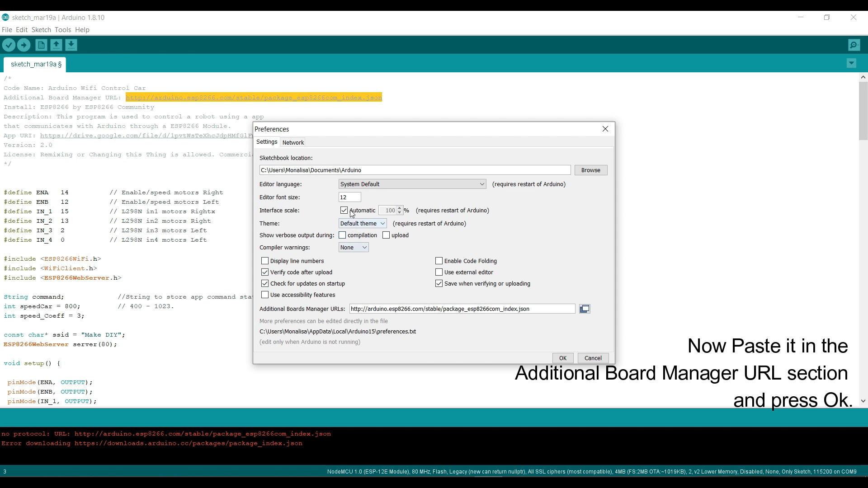
Task: Click the Open sketch up-arrow icon
Action: [56, 45]
